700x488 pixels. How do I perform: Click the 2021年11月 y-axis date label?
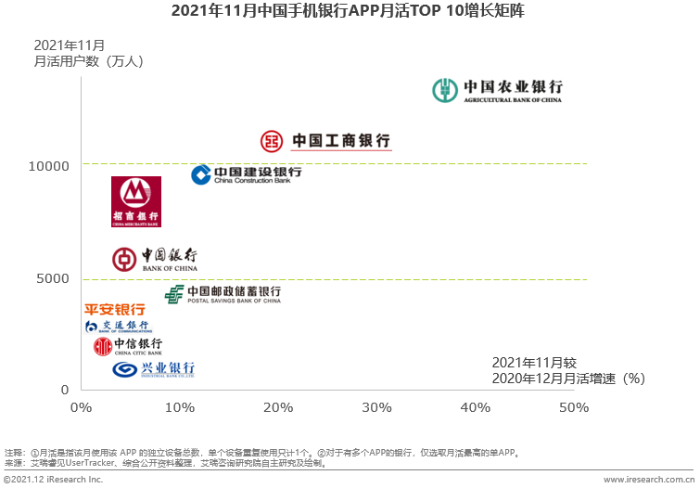click(x=69, y=46)
